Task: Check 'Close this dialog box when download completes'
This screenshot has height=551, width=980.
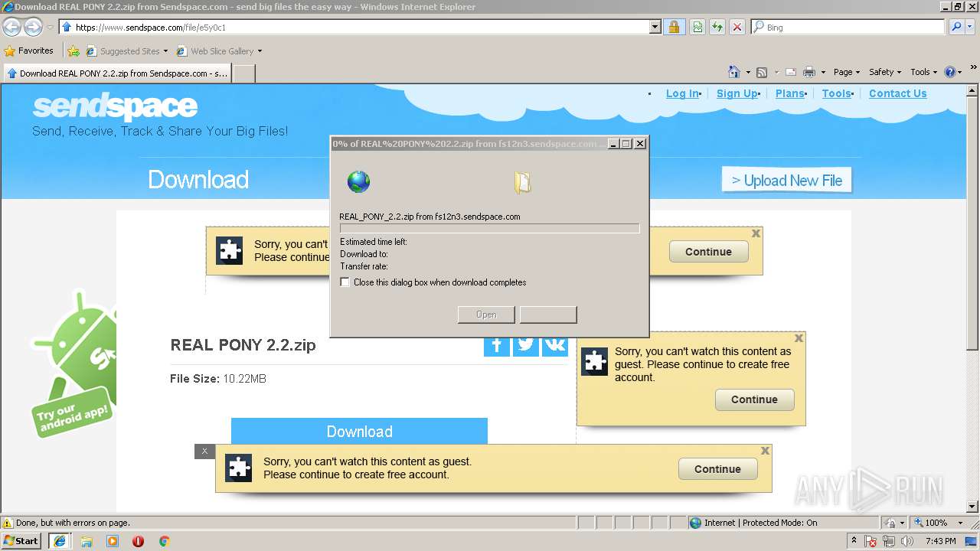Action: point(345,282)
